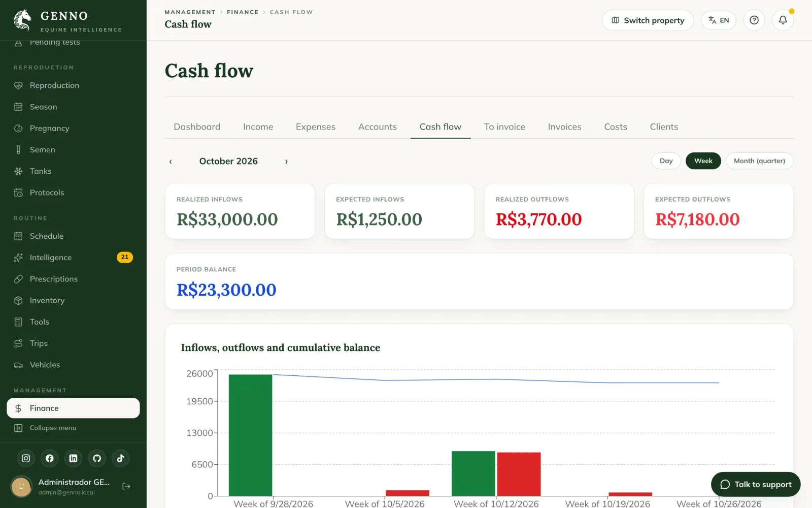
Task: Switch to the Dashboard tab
Action: (x=197, y=127)
